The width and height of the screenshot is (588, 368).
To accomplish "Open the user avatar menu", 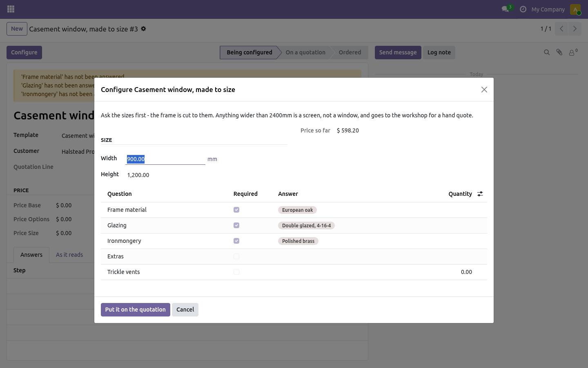I will pos(575,9).
